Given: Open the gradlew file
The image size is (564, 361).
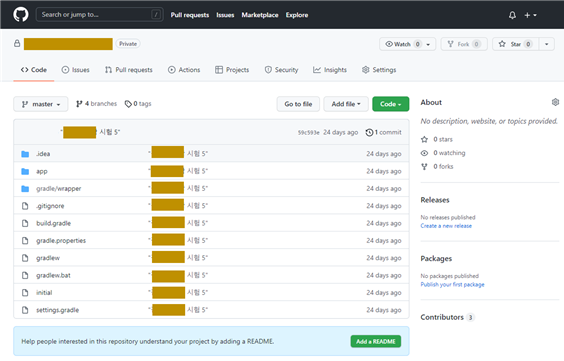Looking at the screenshot, I should tap(48, 258).
